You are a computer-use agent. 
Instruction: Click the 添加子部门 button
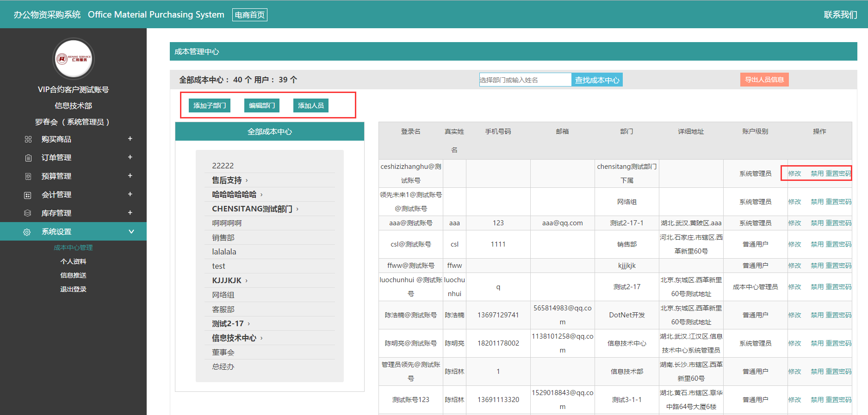click(x=210, y=105)
